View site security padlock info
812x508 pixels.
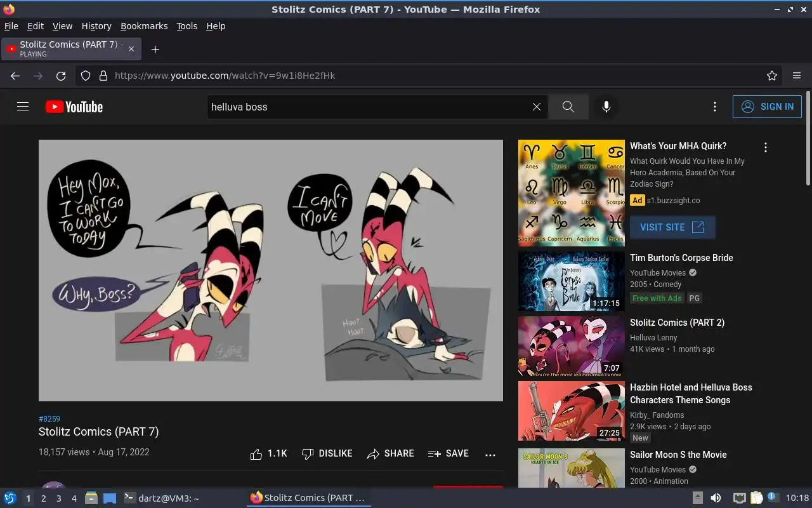coord(103,76)
